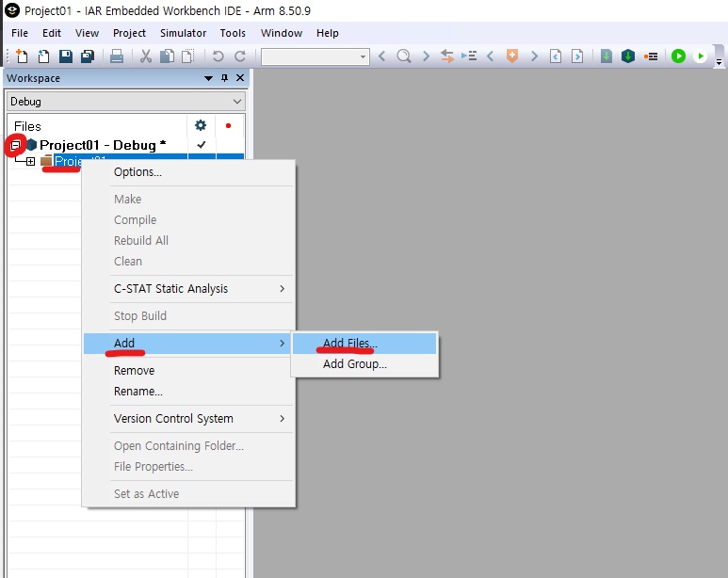Click the Make build icon
728x578 pixels.
pyautogui.click(x=628, y=56)
